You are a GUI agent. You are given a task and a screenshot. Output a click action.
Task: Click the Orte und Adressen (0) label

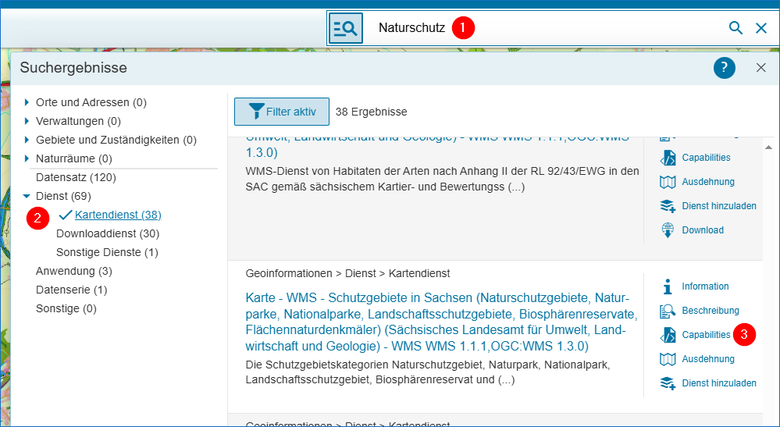[91, 103]
